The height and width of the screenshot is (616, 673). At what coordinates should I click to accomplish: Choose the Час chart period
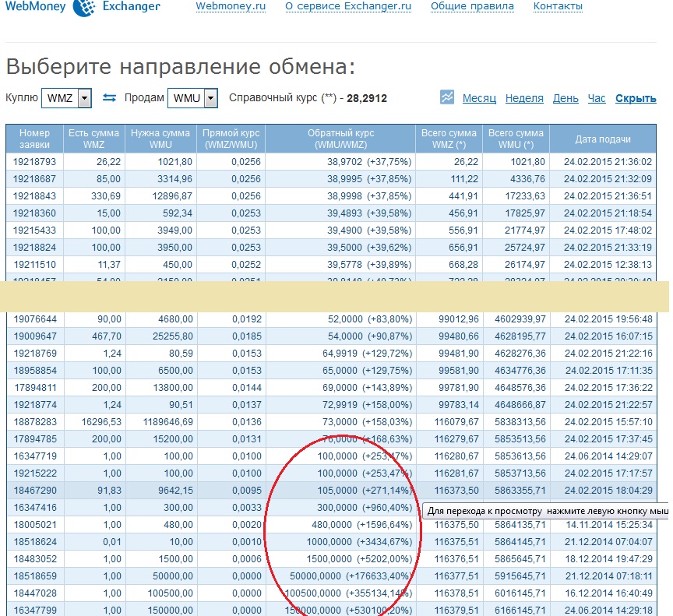(597, 98)
